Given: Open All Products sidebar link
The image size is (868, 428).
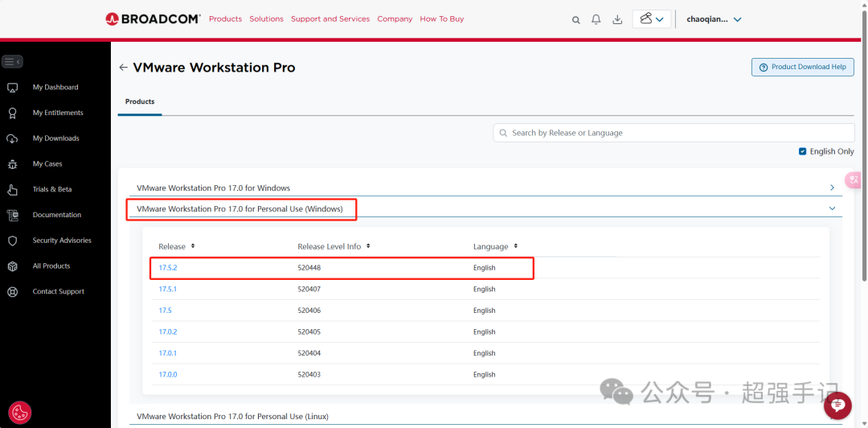Looking at the screenshot, I should pyautogui.click(x=51, y=266).
